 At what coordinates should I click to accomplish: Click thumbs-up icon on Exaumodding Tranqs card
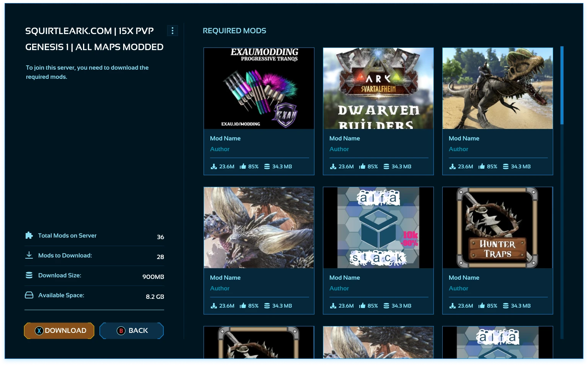pos(243,166)
